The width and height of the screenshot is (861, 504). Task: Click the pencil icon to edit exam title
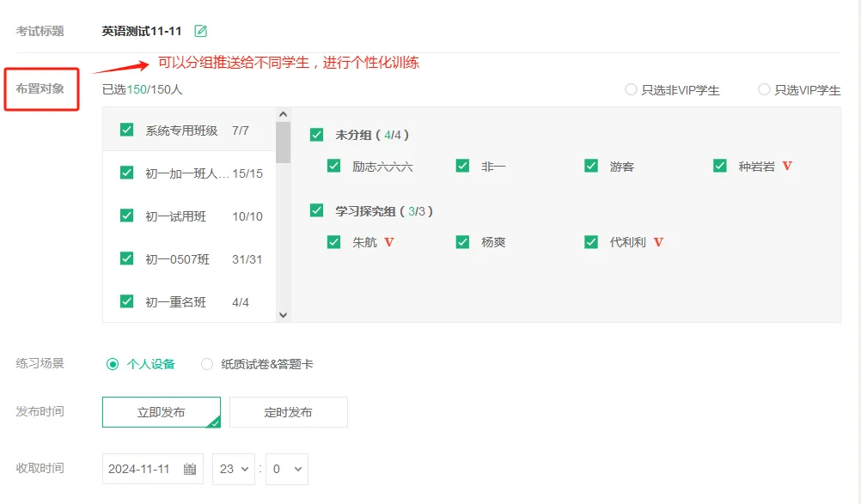(x=200, y=29)
